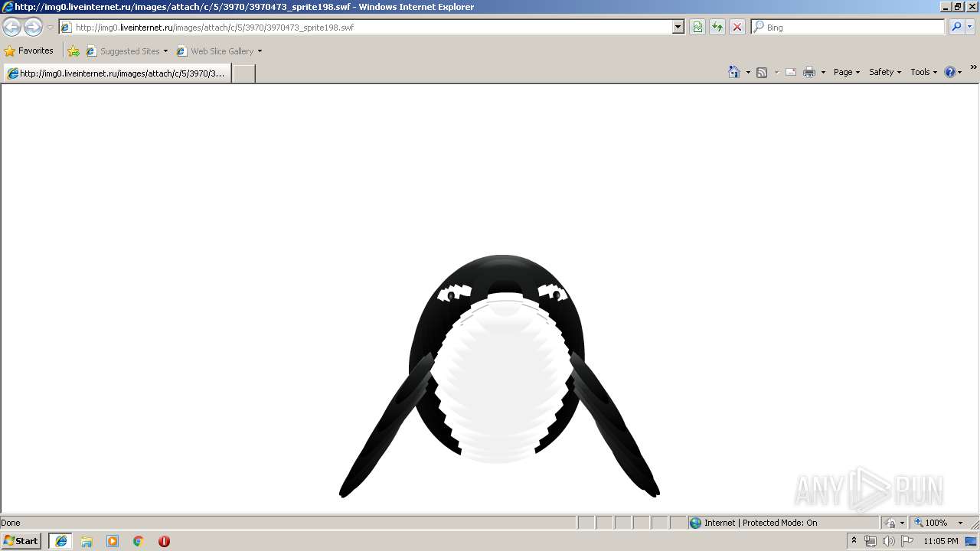Screen dimensions: 980x551
Task: Click the RSS feeds icon
Action: pyautogui.click(x=762, y=72)
